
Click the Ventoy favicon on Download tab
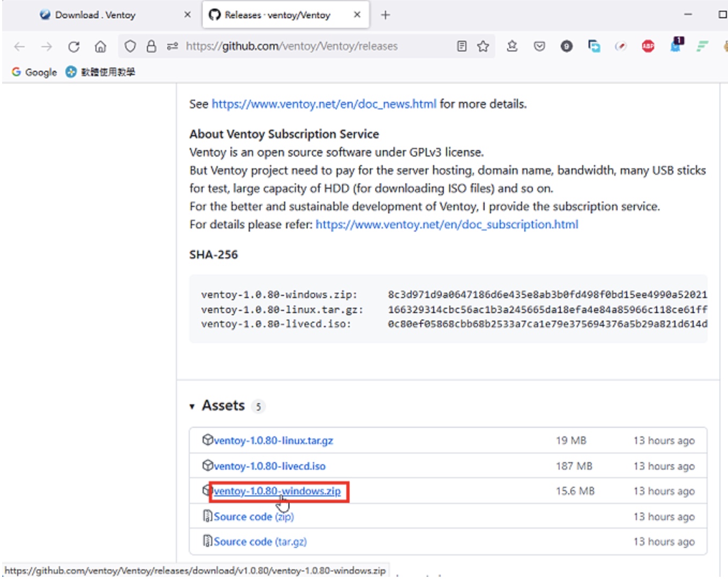(x=45, y=15)
